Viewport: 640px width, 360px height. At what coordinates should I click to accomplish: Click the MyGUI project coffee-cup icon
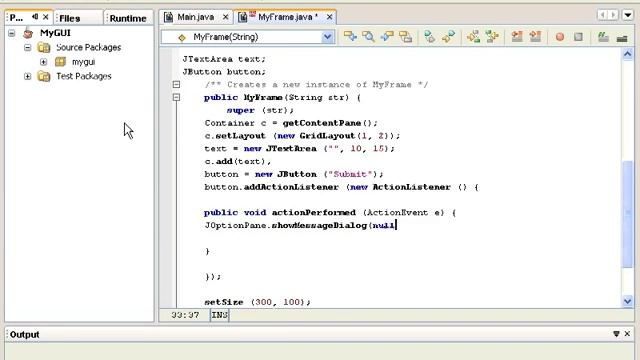[x=28, y=33]
